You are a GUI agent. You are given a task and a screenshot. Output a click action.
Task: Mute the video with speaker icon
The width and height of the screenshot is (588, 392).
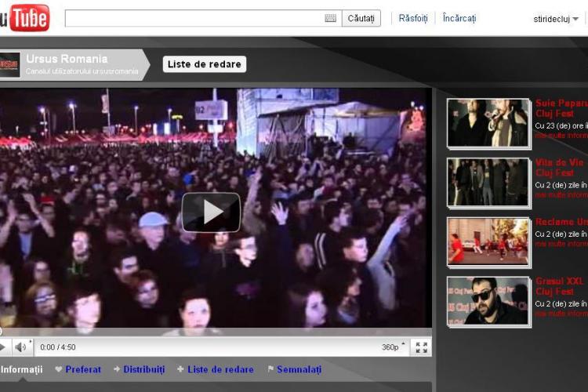click(21, 347)
